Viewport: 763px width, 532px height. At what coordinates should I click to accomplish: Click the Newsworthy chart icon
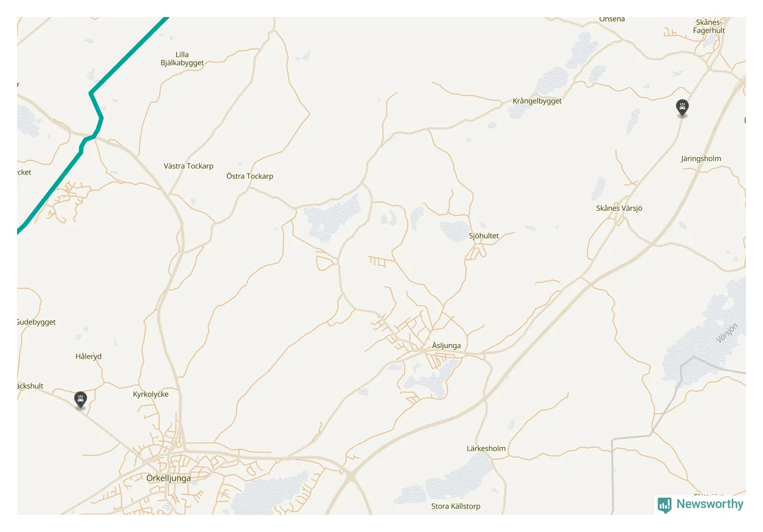click(664, 505)
